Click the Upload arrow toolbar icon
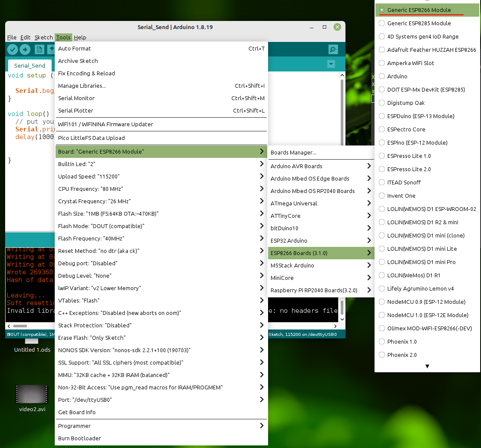 25,49
